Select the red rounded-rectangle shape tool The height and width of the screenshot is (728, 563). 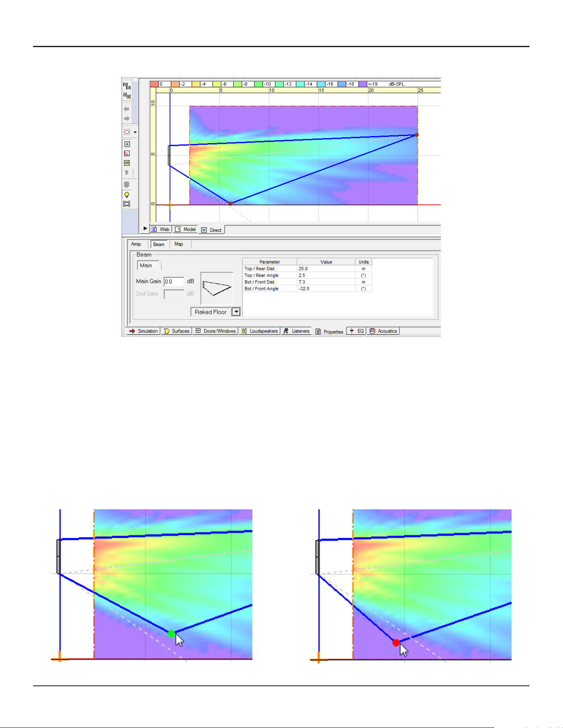127,132
